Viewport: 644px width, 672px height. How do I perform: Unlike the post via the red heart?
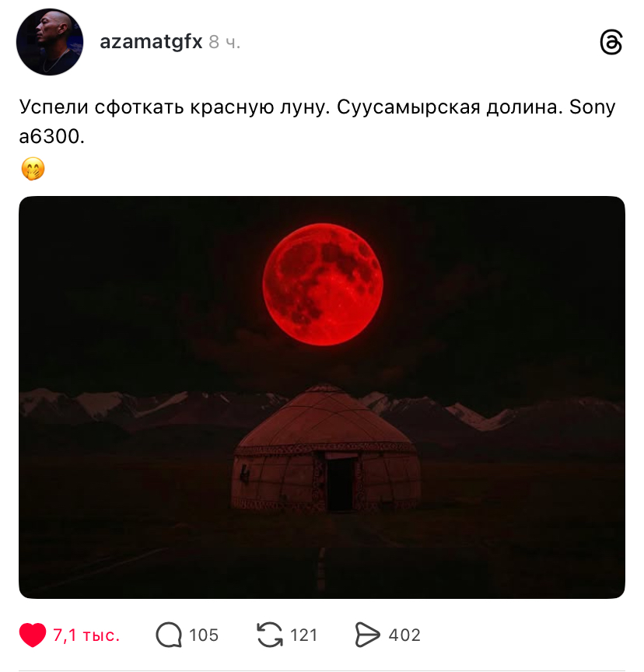[33, 635]
